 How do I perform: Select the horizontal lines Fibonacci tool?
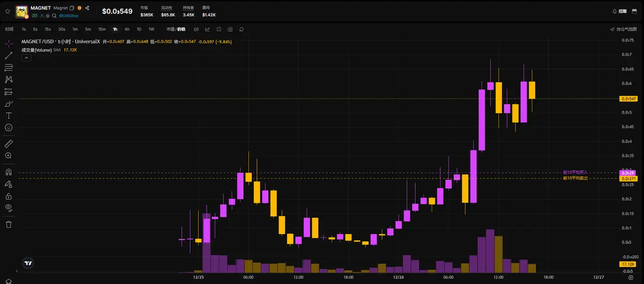click(x=9, y=68)
